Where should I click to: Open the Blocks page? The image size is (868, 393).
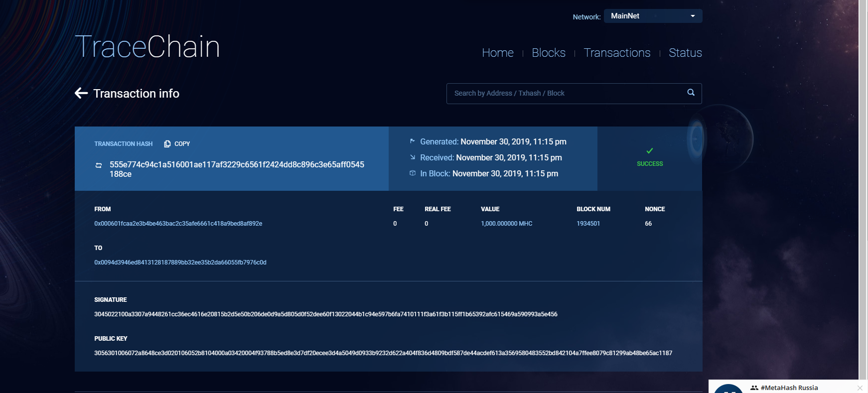click(x=549, y=53)
